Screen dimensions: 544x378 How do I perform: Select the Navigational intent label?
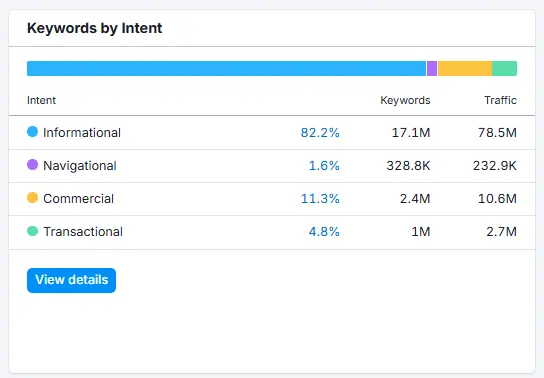[x=80, y=165]
